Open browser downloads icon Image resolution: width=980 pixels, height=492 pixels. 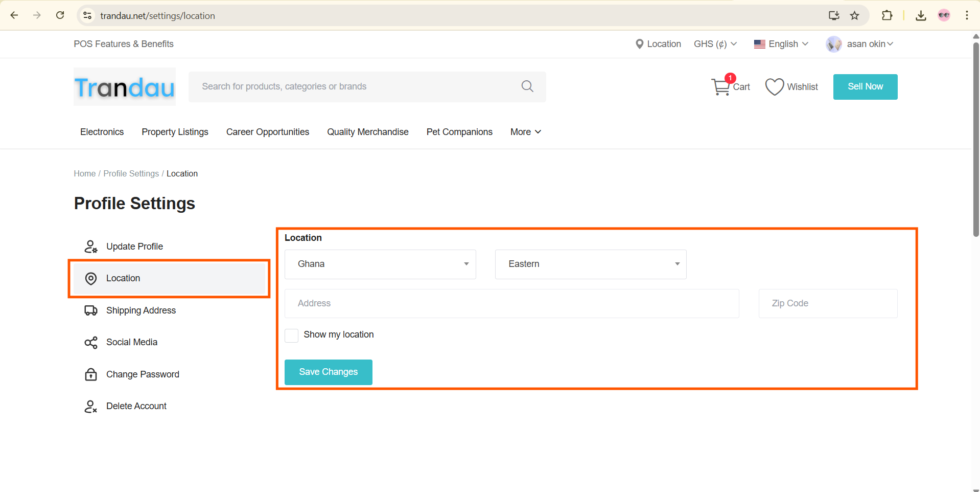point(921,15)
